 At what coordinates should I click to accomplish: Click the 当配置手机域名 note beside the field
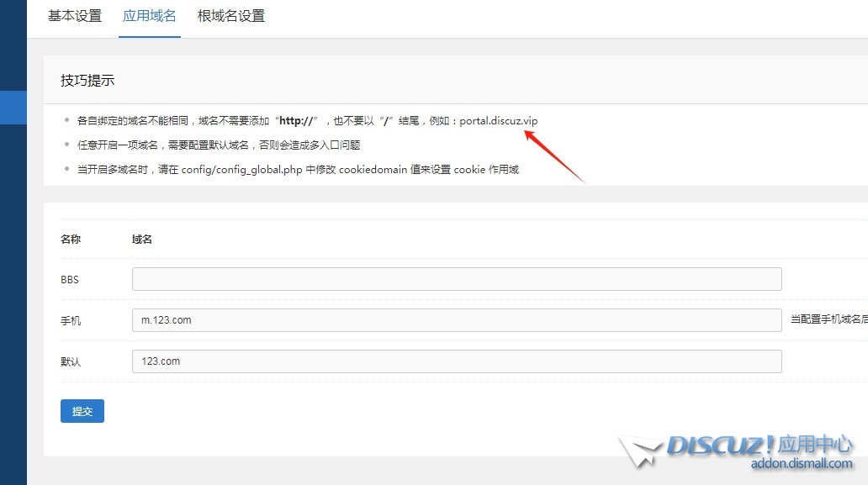(828, 319)
